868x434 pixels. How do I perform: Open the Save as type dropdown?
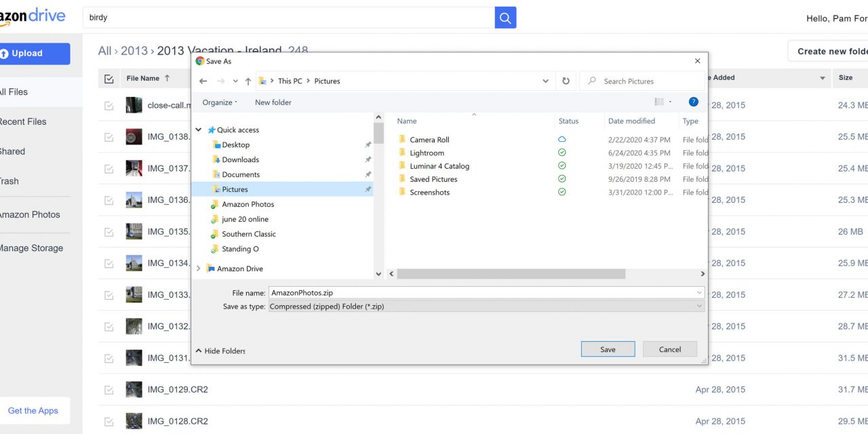point(486,307)
